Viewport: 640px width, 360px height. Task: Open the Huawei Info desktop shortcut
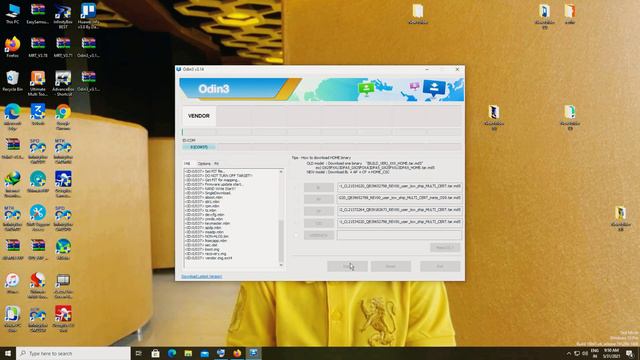pyautogui.click(x=89, y=16)
